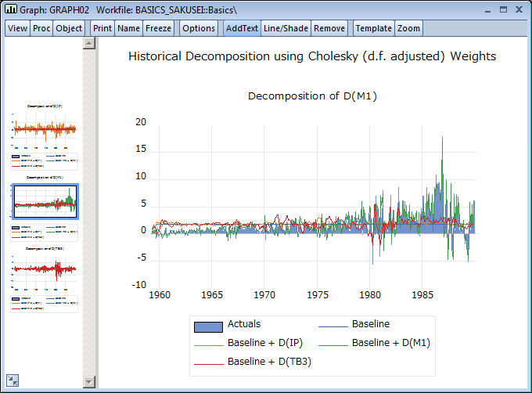Click the graph window title bar icon
This screenshot has width=532, height=393.
pos(11,9)
